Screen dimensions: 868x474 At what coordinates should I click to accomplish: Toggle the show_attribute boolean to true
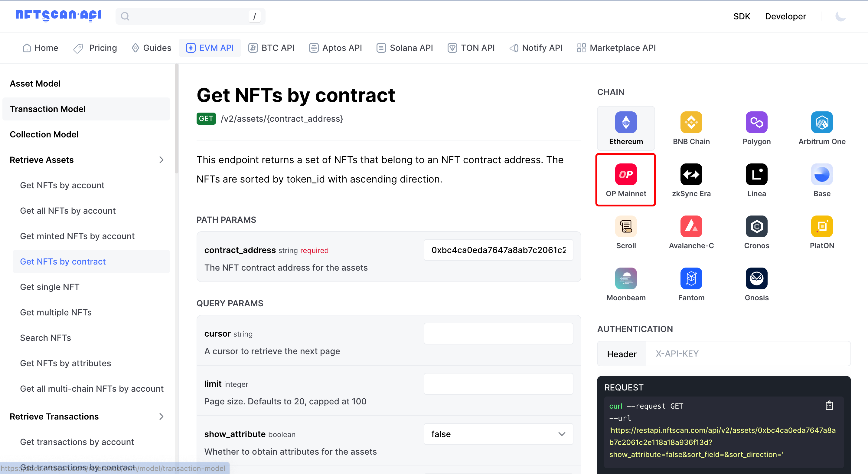click(x=498, y=434)
